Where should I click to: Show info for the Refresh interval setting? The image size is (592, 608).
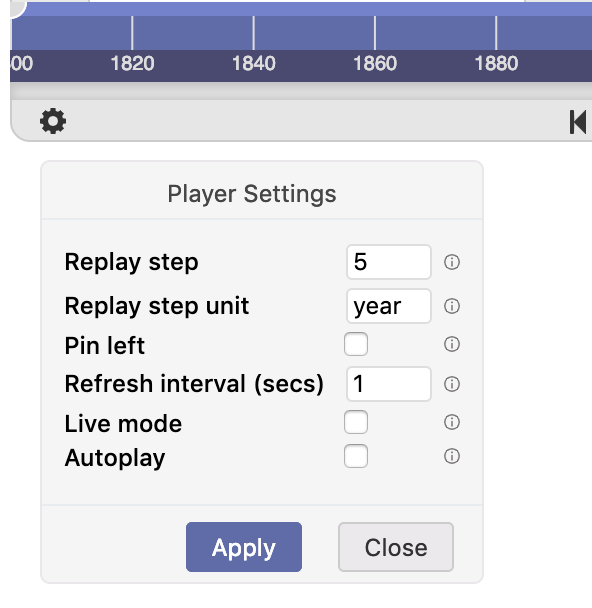point(452,384)
